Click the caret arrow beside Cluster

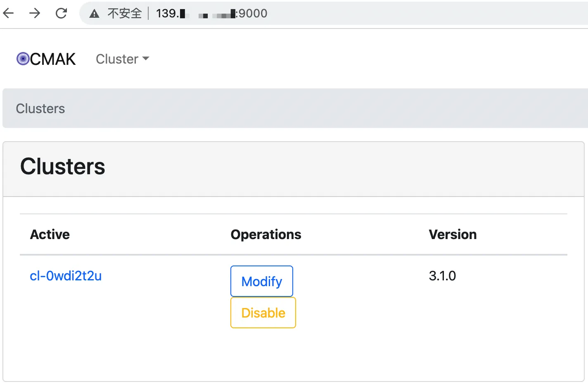[x=145, y=59]
